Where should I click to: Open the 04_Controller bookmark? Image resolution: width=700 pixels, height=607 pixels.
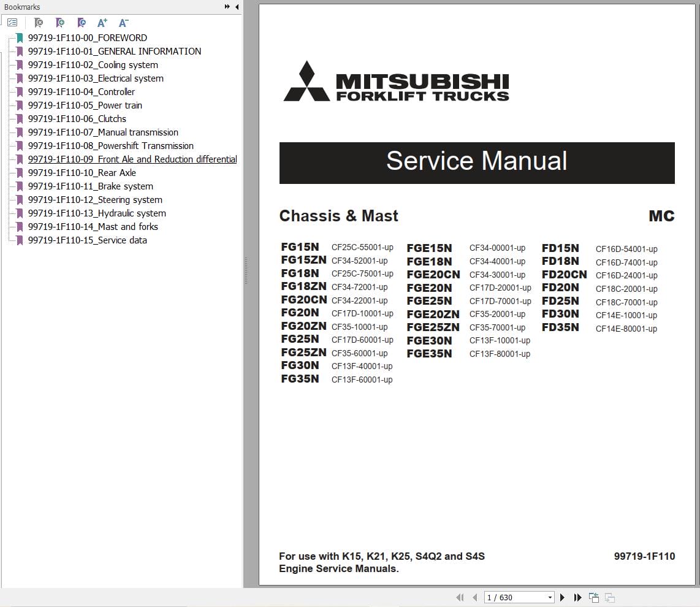(82, 91)
